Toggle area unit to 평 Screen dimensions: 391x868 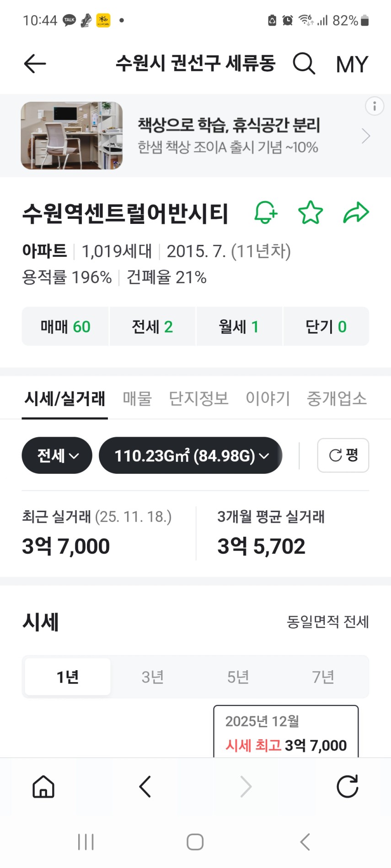pyautogui.click(x=343, y=455)
